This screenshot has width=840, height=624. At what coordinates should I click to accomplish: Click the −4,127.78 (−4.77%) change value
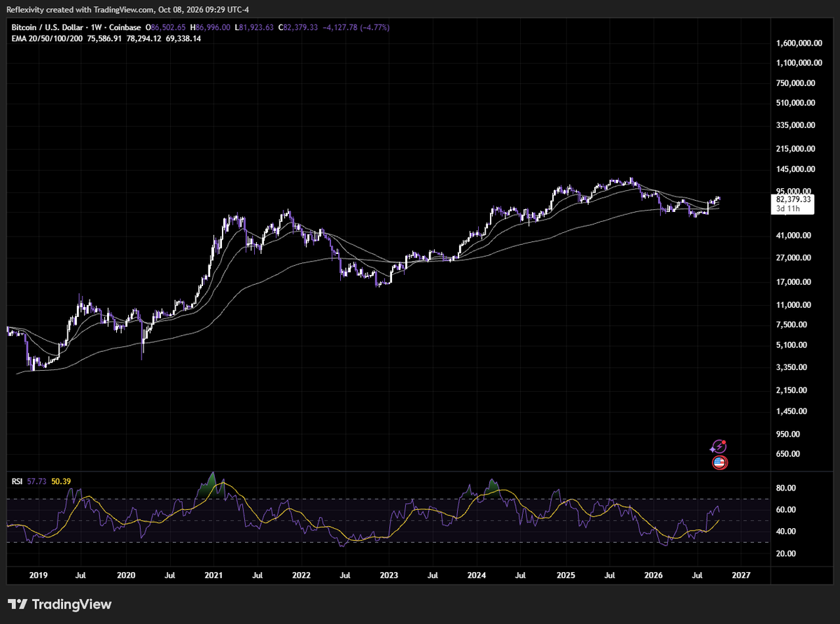[356, 27]
